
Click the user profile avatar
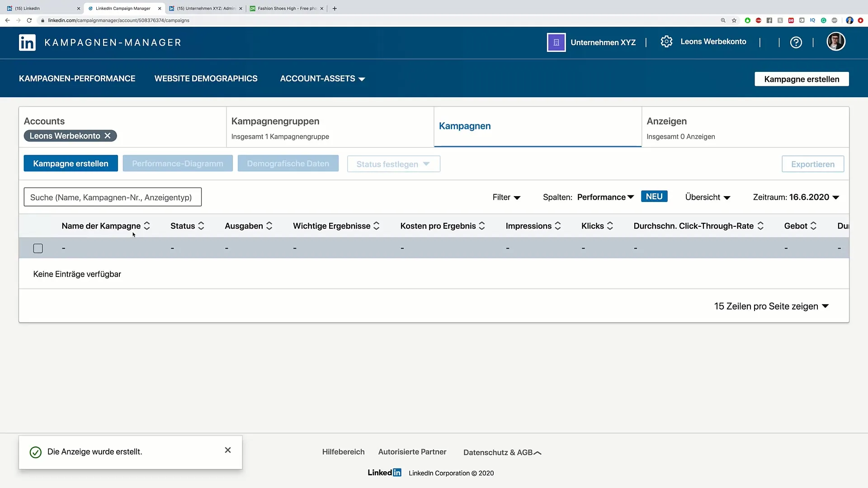point(836,42)
